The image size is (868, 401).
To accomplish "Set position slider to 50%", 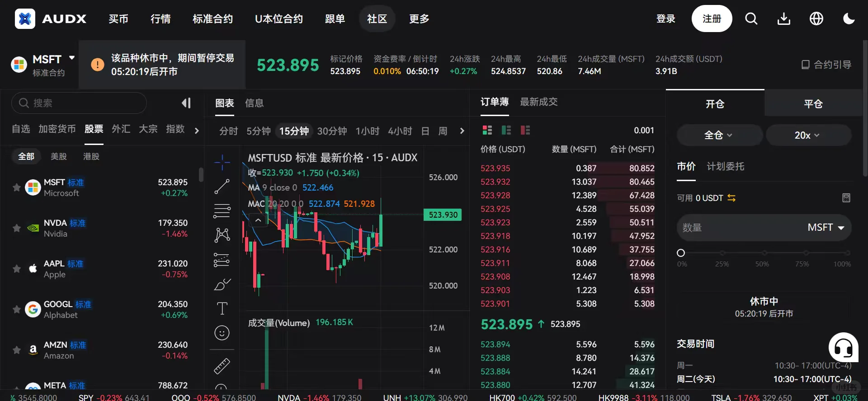I will [764, 253].
